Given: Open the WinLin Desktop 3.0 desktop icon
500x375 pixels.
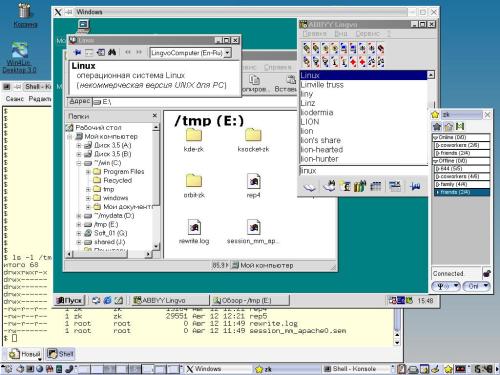Looking at the screenshot, I should (19, 57).
